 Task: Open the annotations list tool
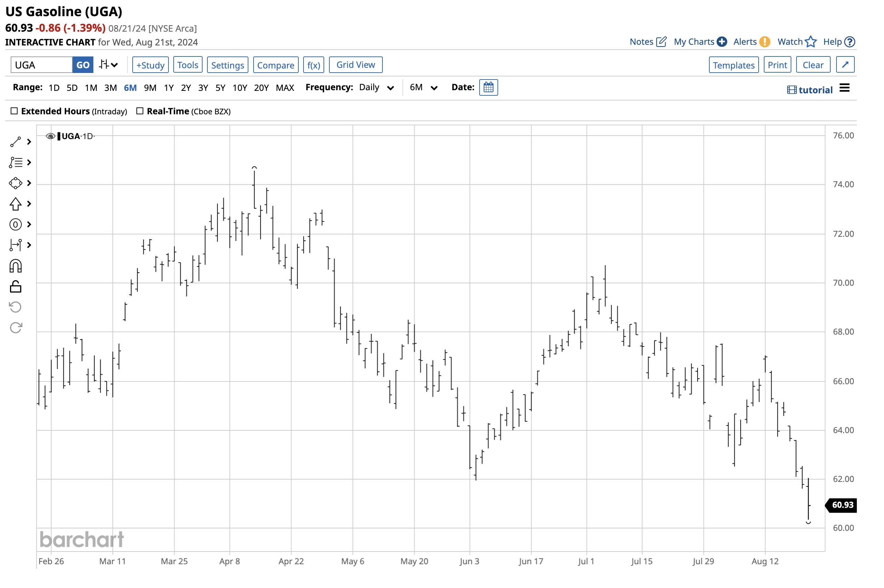15,162
